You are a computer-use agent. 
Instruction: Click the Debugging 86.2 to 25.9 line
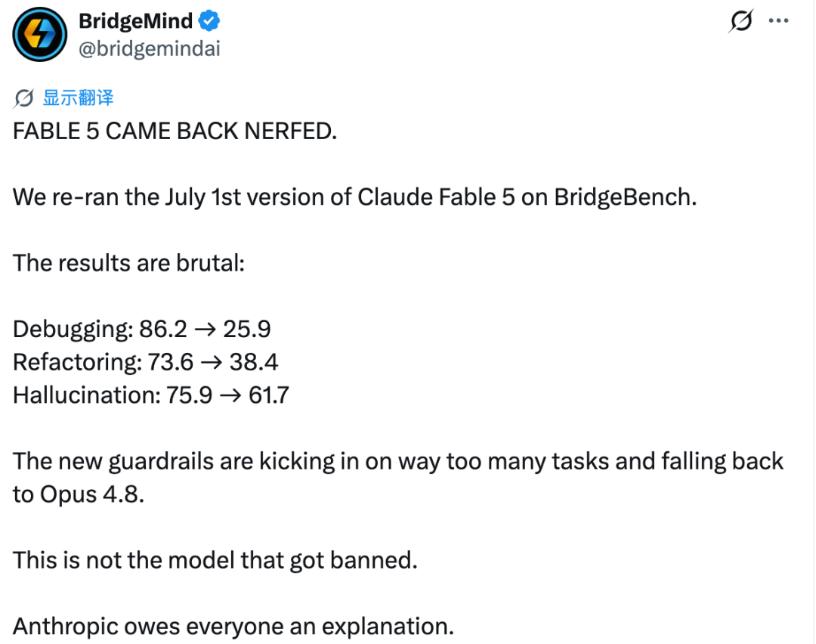141,329
